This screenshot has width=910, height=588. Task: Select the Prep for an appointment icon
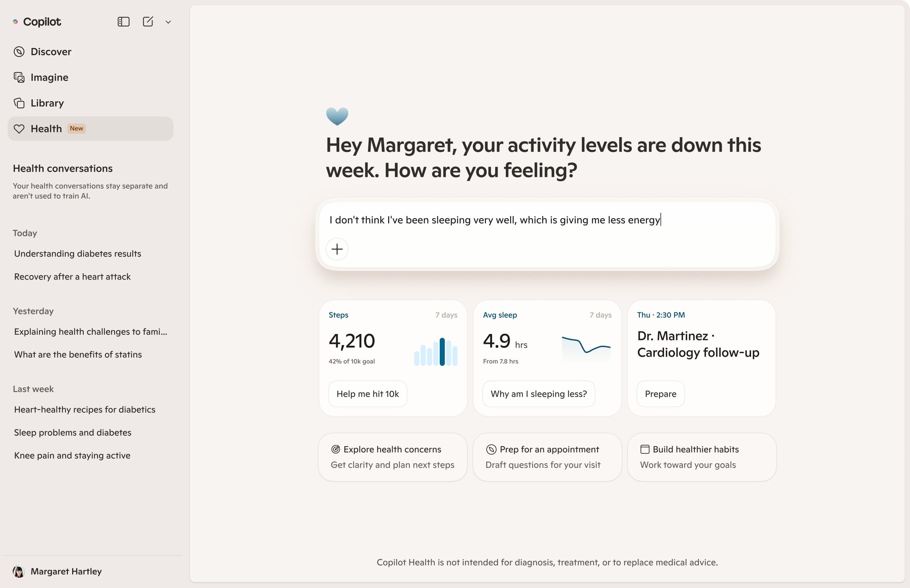click(x=490, y=449)
